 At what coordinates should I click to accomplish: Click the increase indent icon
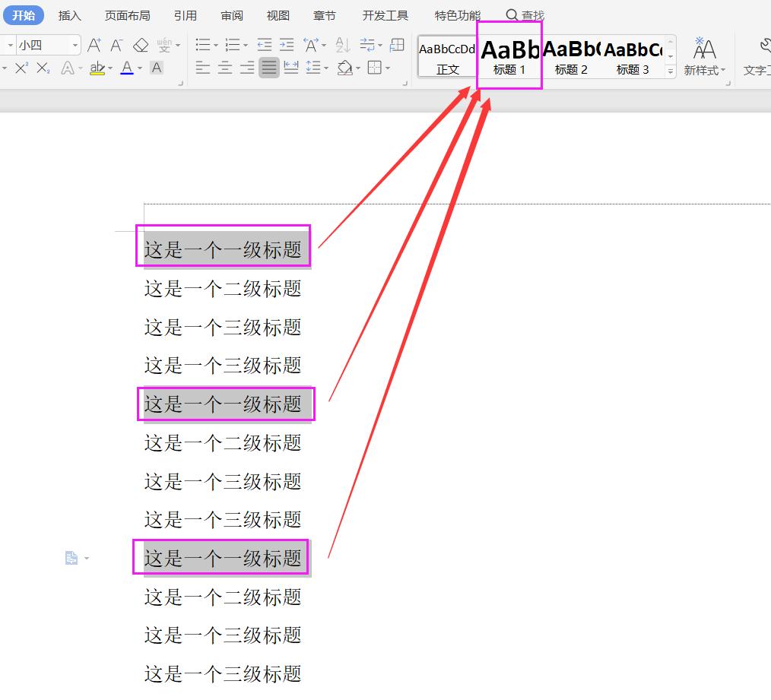287,44
